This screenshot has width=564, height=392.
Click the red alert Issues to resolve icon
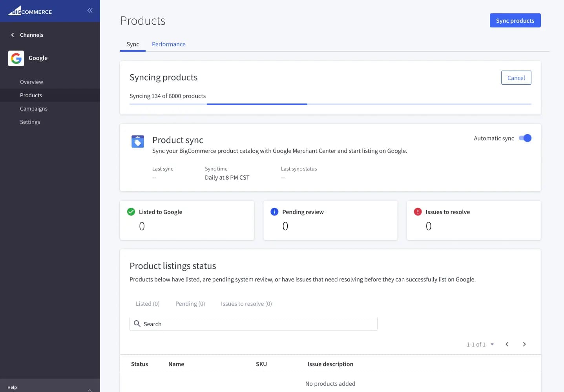click(x=418, y=212)
